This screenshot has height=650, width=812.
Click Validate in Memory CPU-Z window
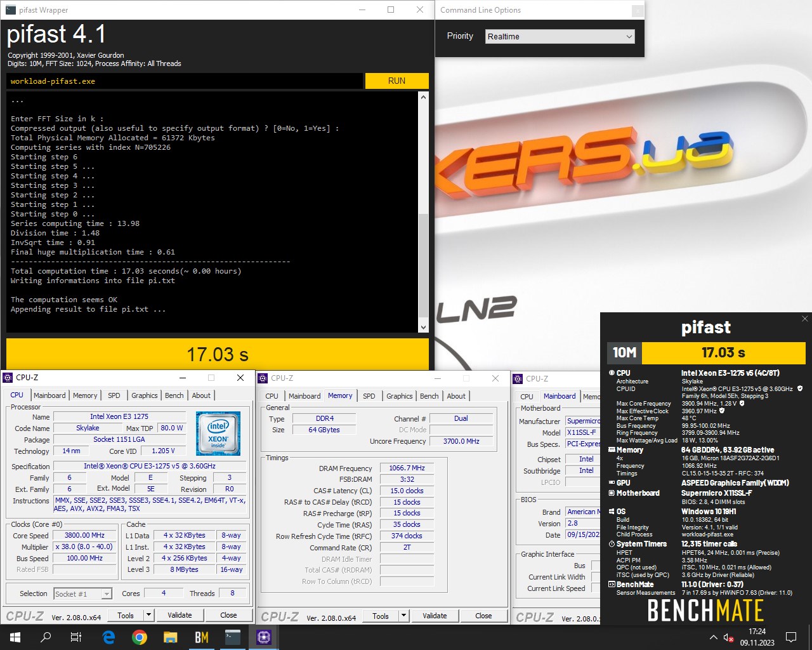[x=435, y=615]
